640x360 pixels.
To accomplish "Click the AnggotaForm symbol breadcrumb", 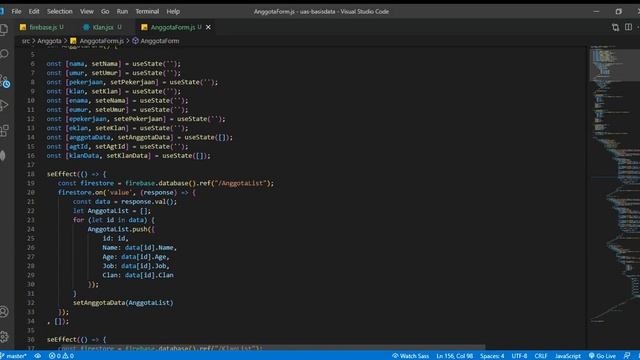I will [156, 41].
